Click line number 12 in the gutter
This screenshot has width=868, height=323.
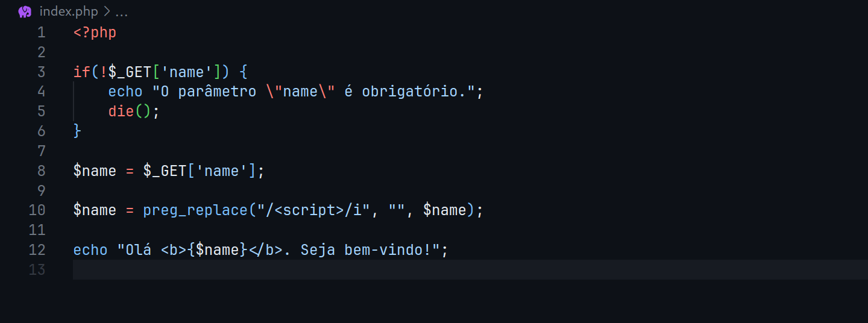click(x=37, y=250)
